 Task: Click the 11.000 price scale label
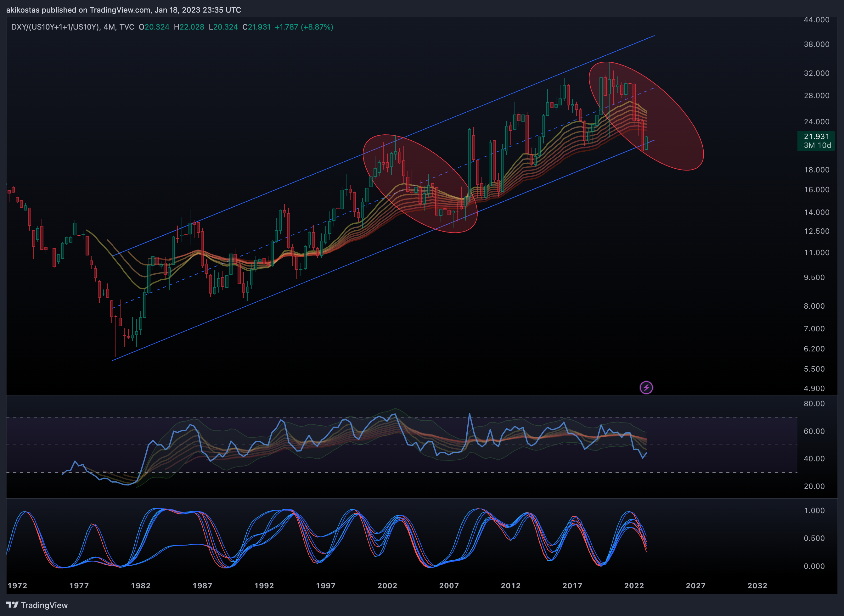(816, 252)
